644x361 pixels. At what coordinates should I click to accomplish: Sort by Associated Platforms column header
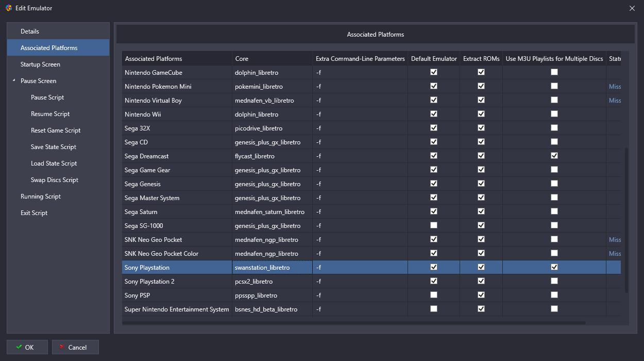(177, 58)
